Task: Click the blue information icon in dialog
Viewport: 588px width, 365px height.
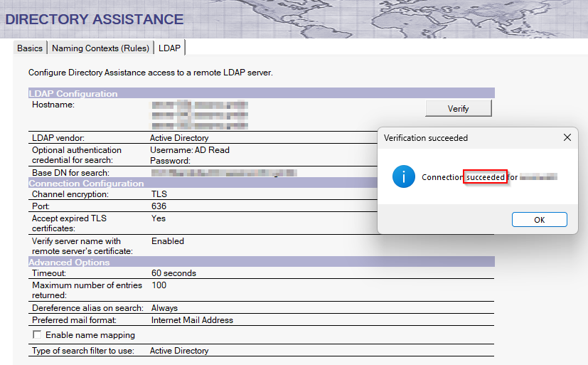Action: point(404,177)
